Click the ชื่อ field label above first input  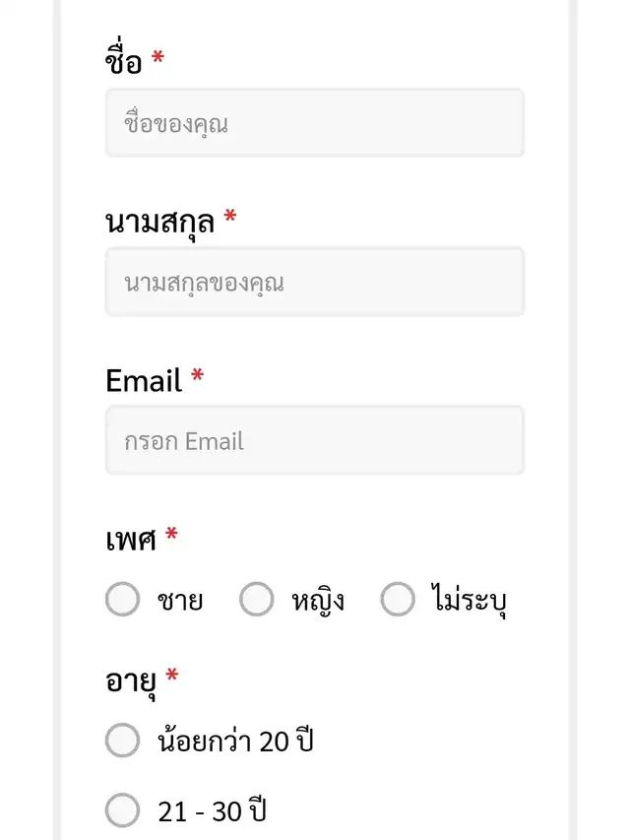pos(124,62)
